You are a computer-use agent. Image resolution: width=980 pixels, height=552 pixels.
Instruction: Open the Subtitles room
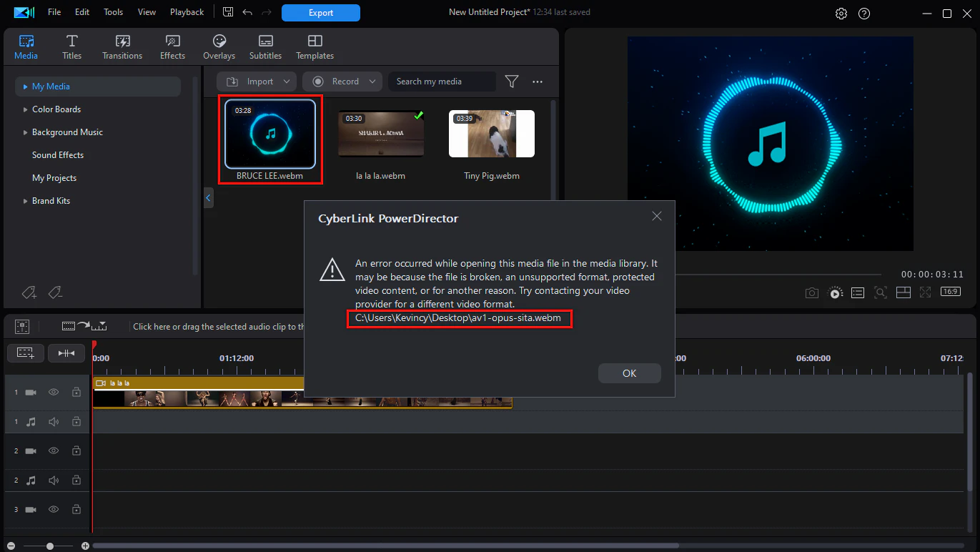[x=265, y=47]
